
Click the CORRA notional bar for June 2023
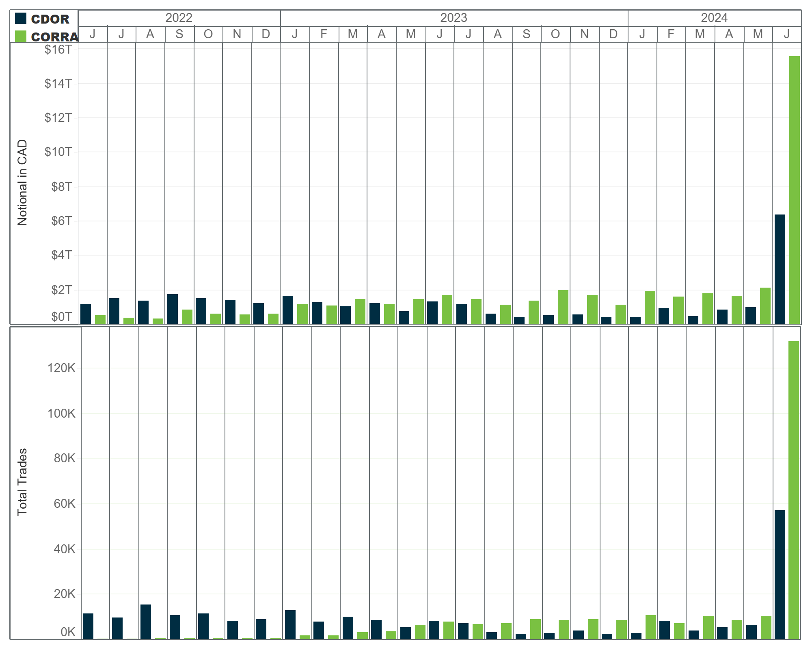pos(447,309)
